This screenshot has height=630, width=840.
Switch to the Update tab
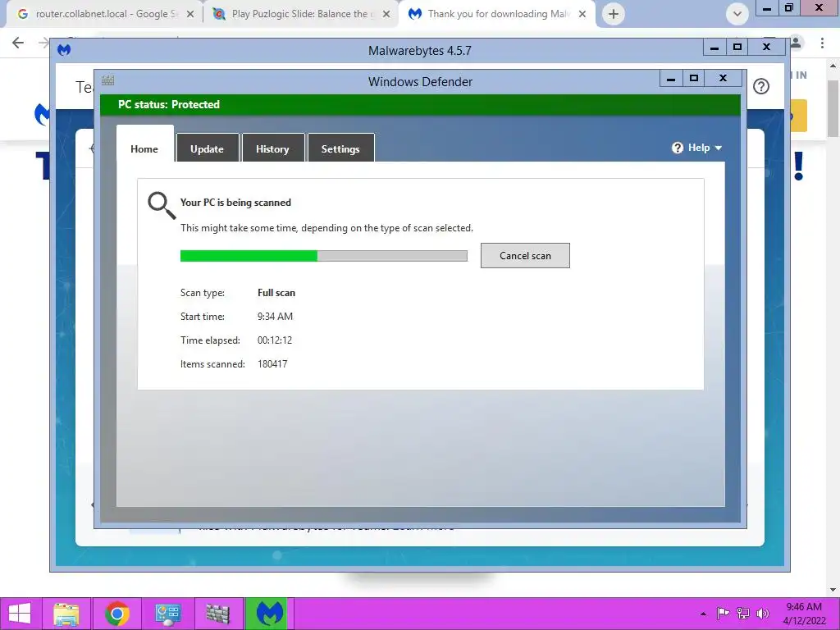click(x=207, y=148)
